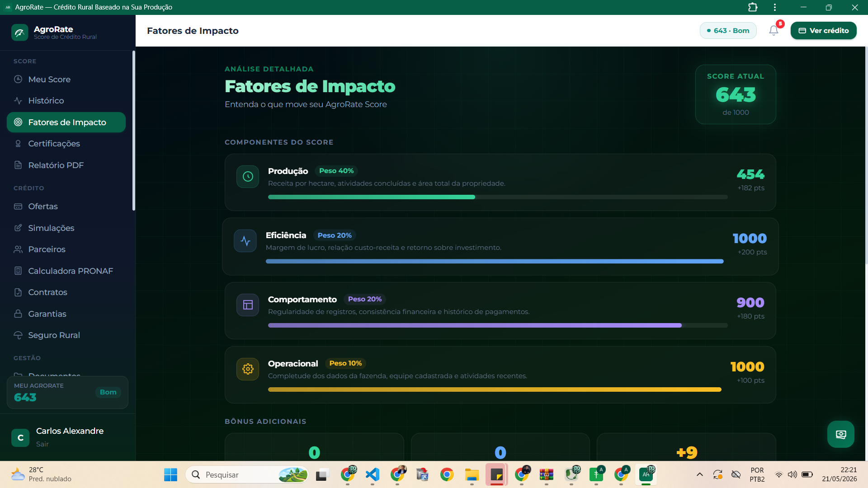The height and width of the screenshot is (488, 868).
Task: Click the +182 pts text
Action: coord(751,188)
